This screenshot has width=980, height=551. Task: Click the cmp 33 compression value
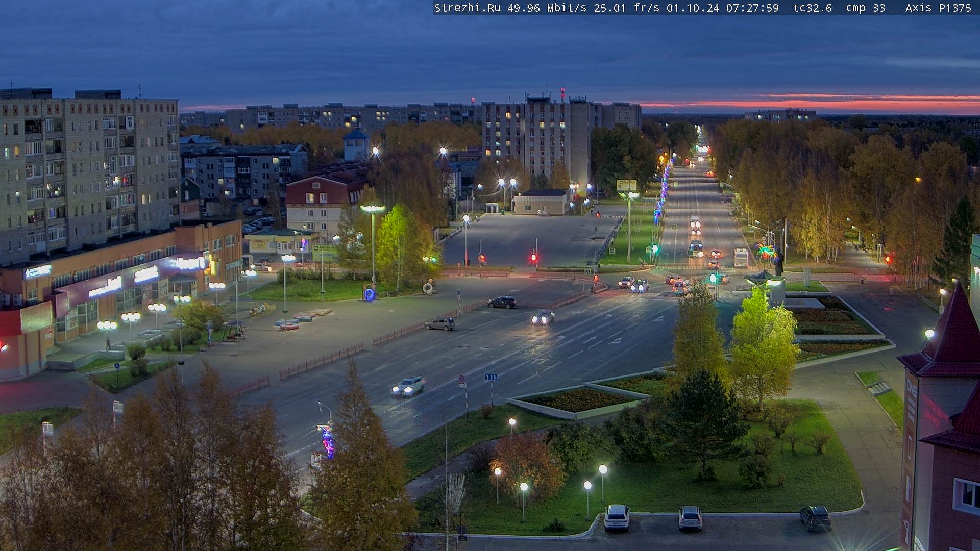pos(866,8)
